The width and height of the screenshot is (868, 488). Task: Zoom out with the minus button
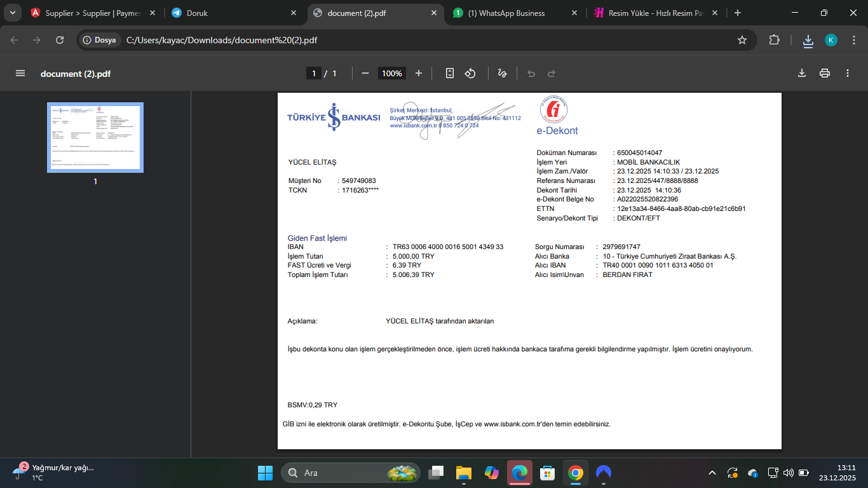coord(365,73)
